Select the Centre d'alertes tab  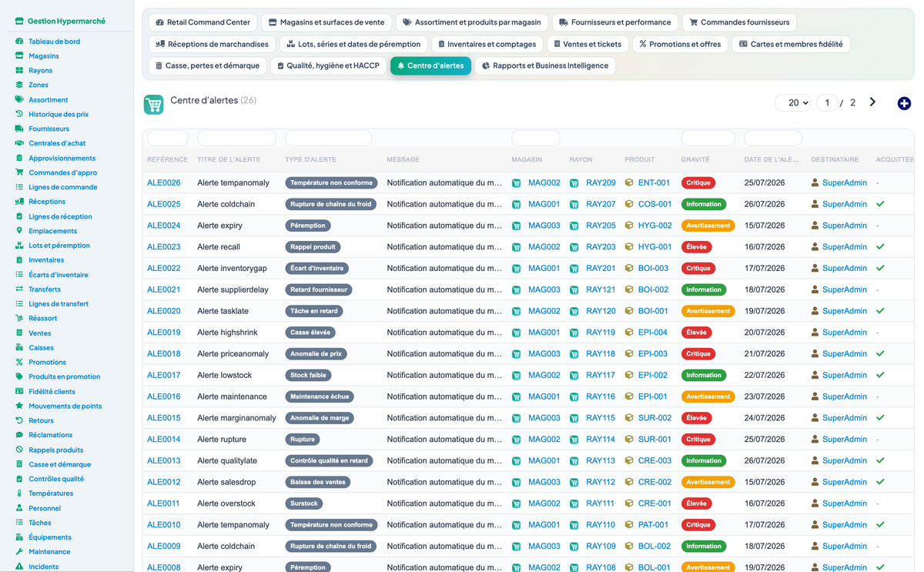[x=430, y=65]
